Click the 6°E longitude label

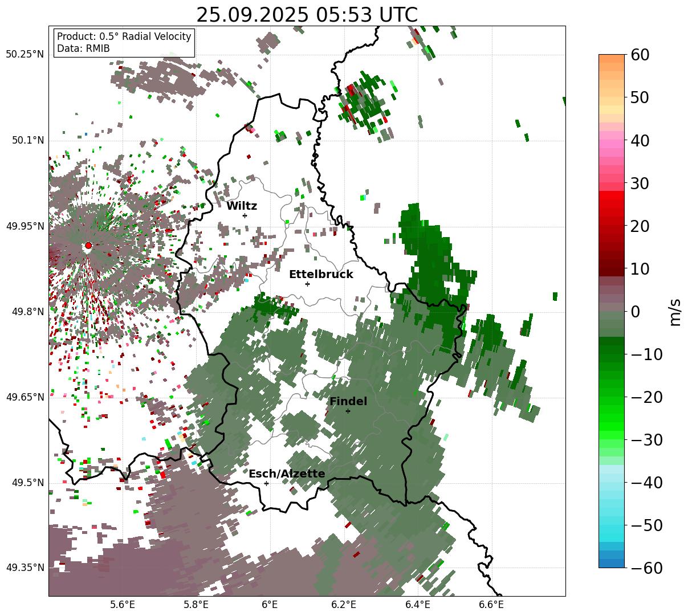pyautogui.click(x=270, y=605)
